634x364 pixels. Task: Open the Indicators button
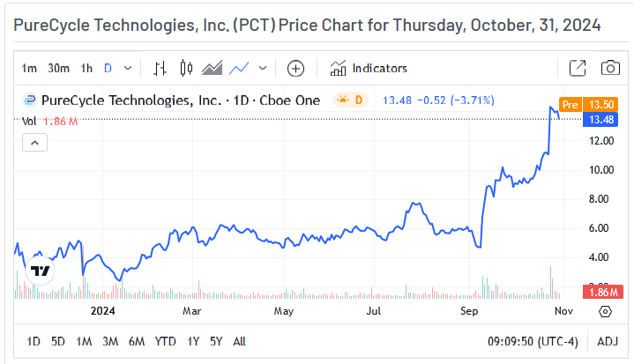tap(369, 68)
